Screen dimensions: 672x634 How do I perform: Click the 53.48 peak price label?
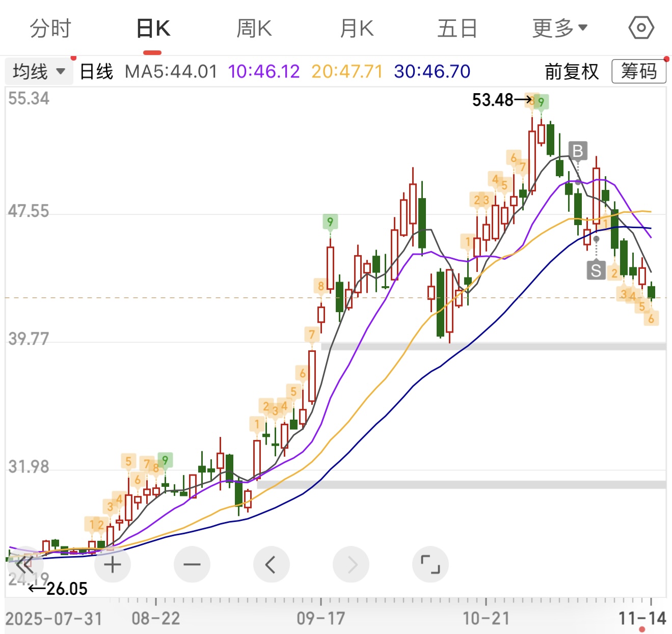tap(493, 100)
